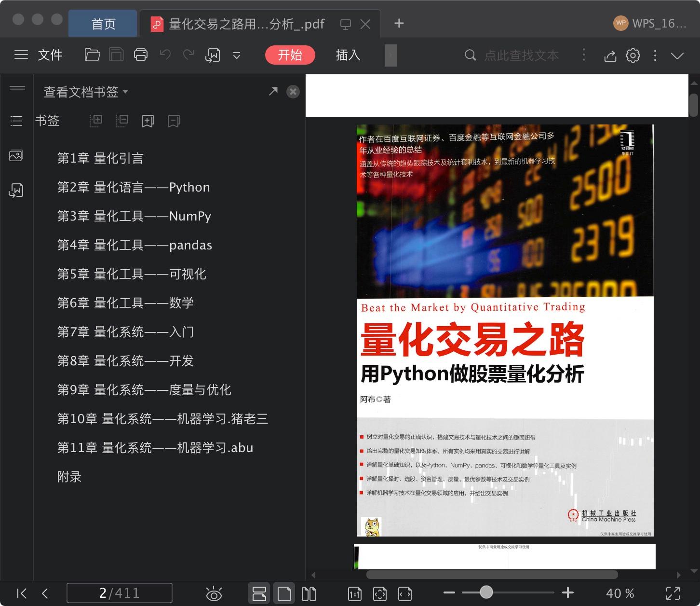Open the outline list sidebar icon
Screen dimensions: 700x606
point(16,121)
